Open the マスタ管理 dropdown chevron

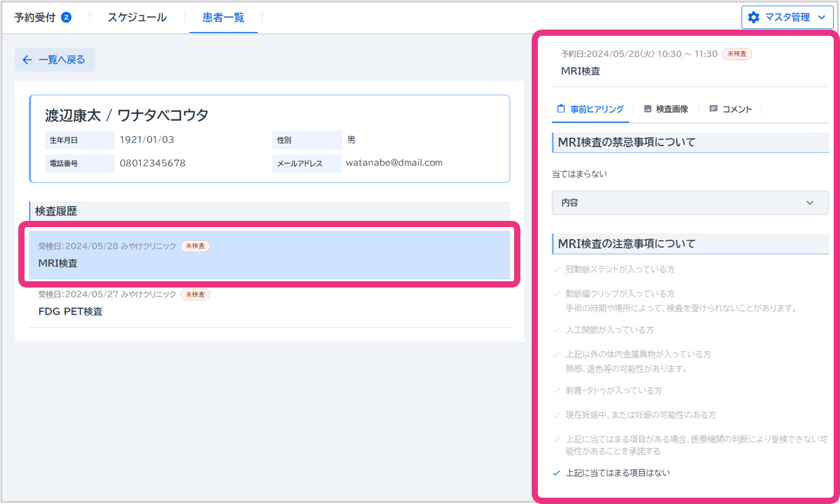pyautogui.click(x=820, y=18)
